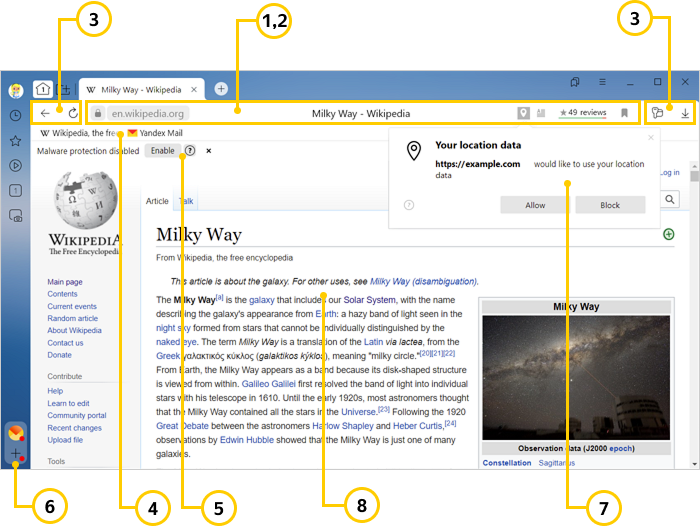Click the 49 reviews site rating
The image size is (700, 526).
click(x=582, y=114)
